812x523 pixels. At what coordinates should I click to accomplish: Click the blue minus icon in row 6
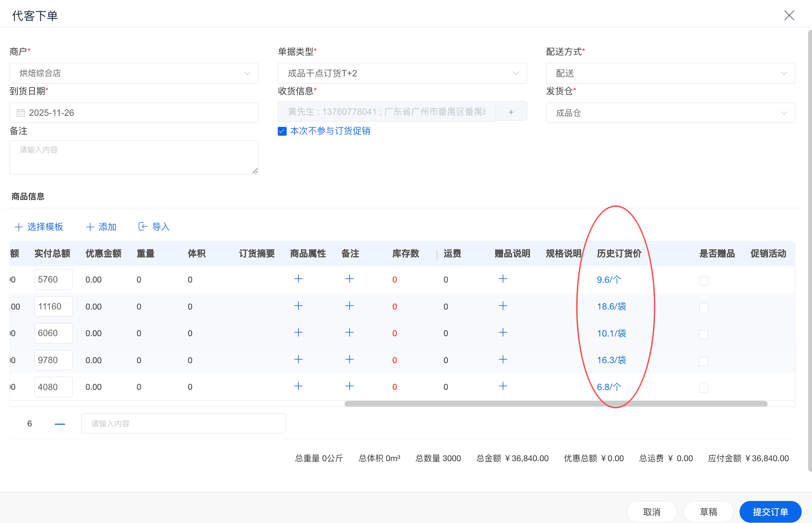pyautogui.click(x=60, y=424)
